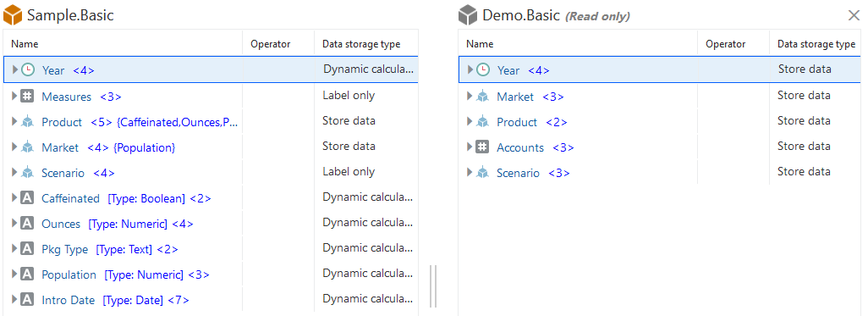Expand the Population attribute dimension
Image resolution: width=868 pixels, height=316 pixels.
14,274
